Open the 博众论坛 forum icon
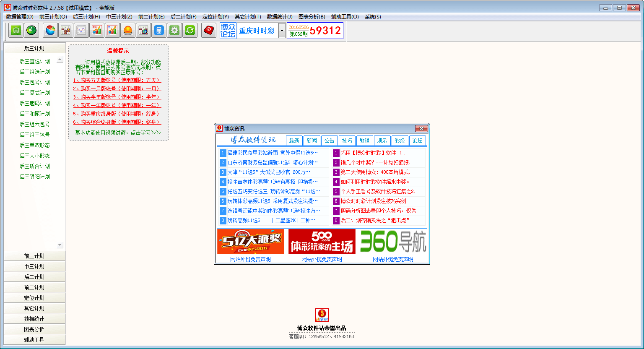 (228, 31)
